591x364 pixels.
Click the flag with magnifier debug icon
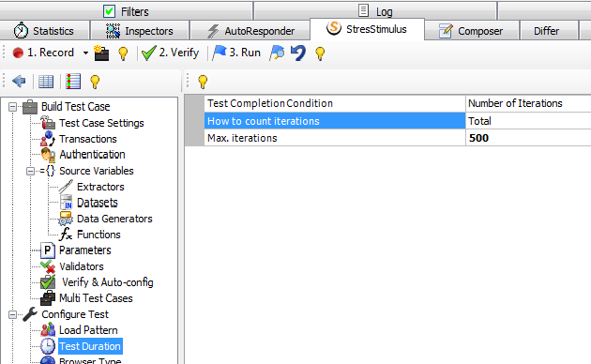(277, 53)
